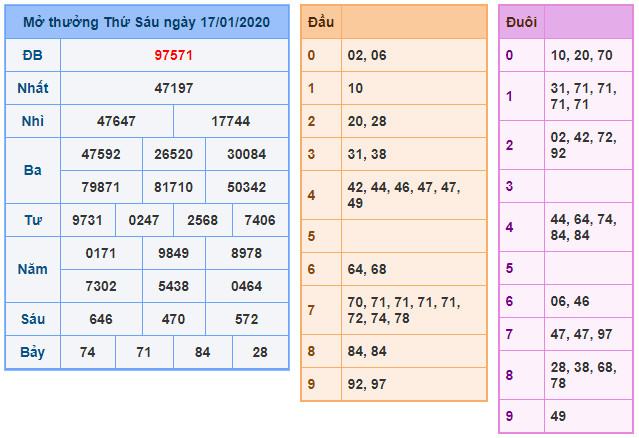Click the 'Sáu' row label
The width and height of the screenshot is (639, 438).
point(33,319)
